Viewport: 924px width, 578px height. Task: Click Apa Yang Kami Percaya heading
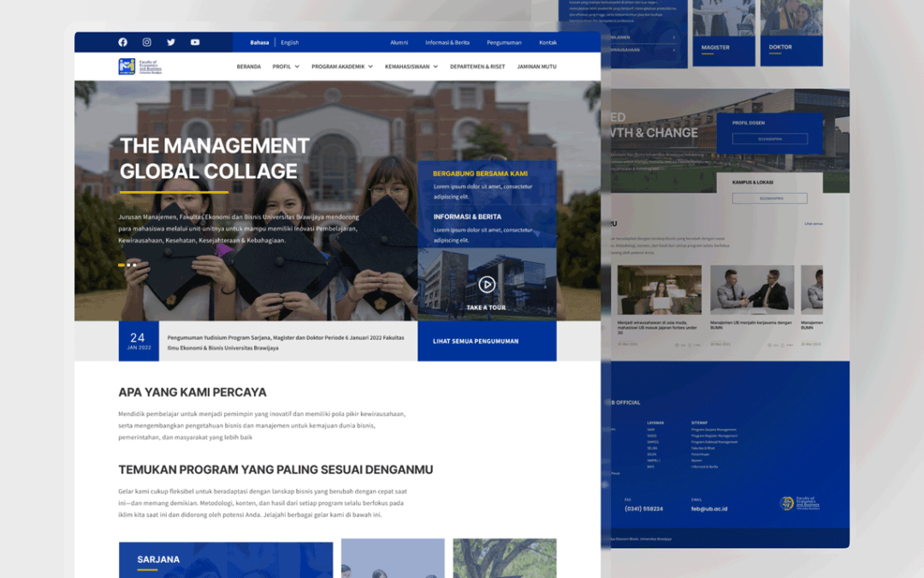coord(192,392)
